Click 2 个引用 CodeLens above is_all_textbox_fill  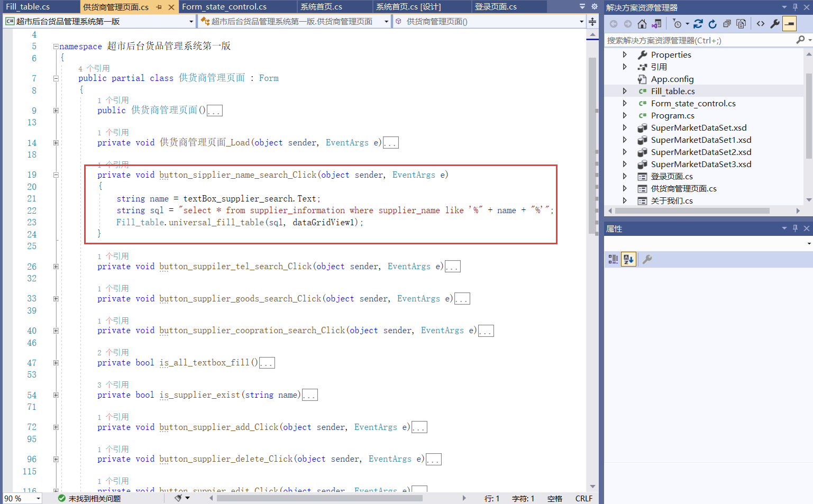pyautogui.click(x=113, y=352)
